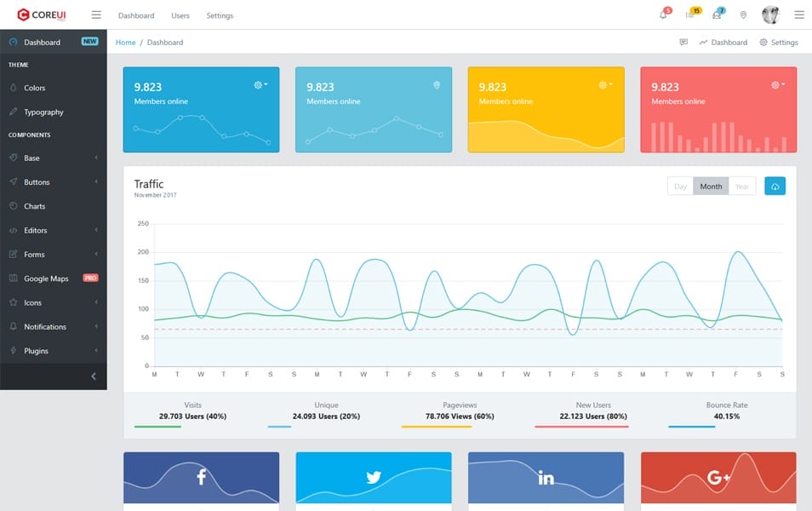Select the Year toggle on Traffic chart

(741, 186)
